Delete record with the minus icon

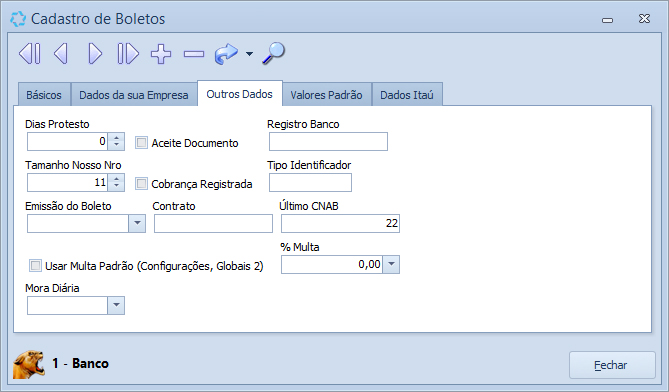coord(194,54)
